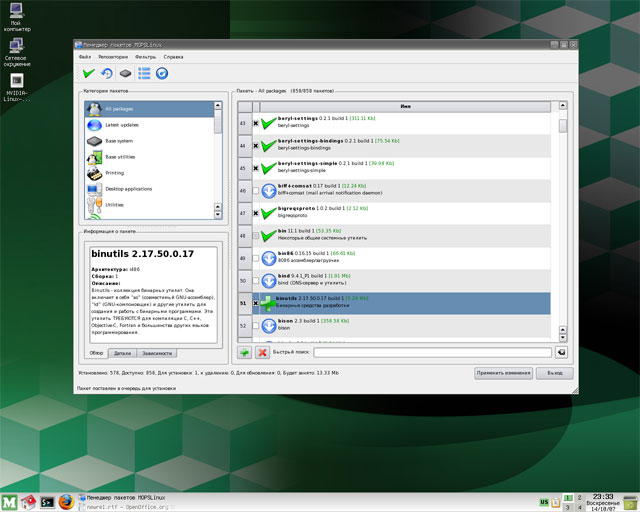Screen dimensions: 640x512
Task: Check the bin86 package checkbox
Action: (256, 258)
